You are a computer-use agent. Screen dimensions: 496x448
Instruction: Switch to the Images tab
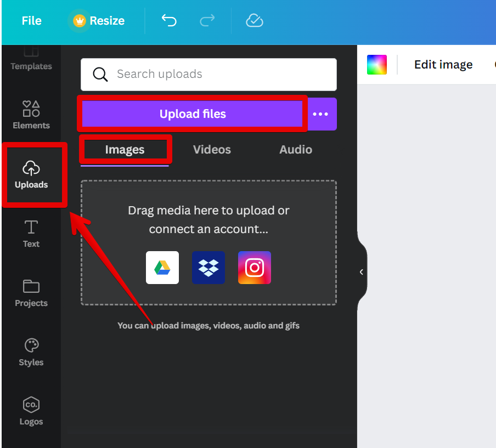[x=125, y=150]
